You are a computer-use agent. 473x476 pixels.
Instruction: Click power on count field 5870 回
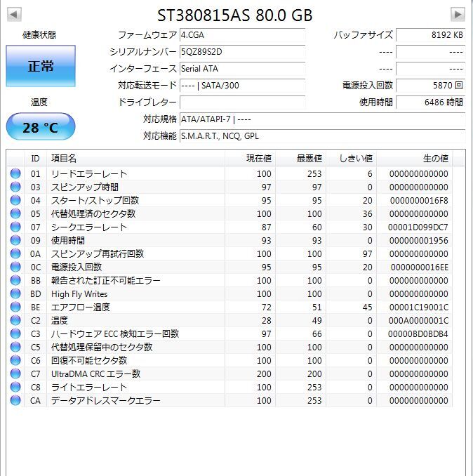pyautogui.click(x=430, y=86)
